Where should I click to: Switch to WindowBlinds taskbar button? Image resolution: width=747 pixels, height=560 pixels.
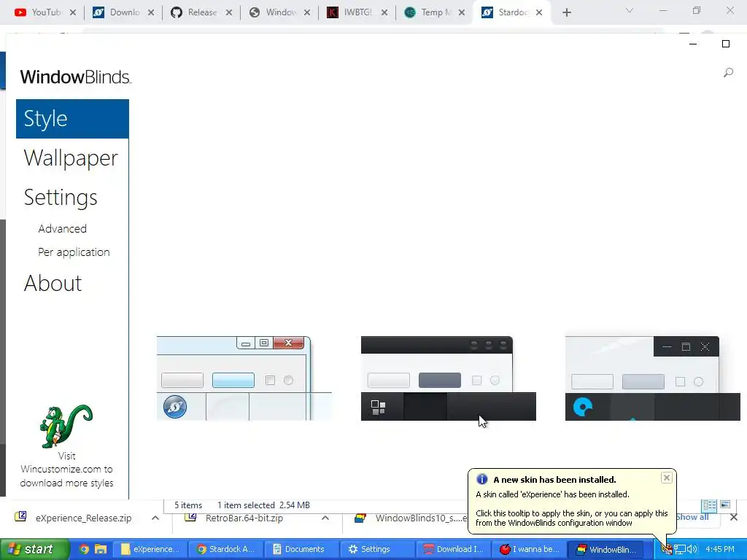click(x=606, y=550)
